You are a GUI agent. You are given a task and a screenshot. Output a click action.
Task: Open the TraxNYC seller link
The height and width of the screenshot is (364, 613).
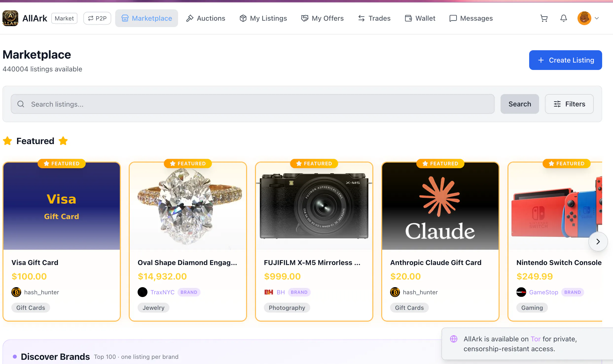point(162,292)
